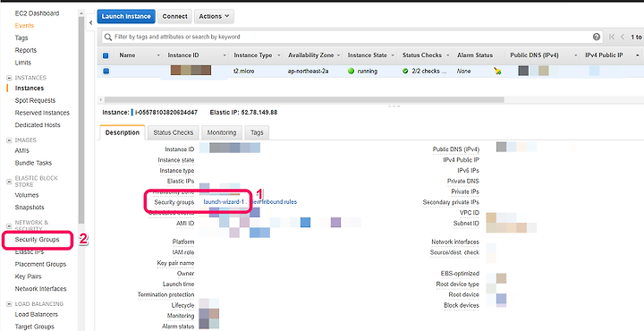644x331 pixels.
Task: Collapse the left navigation pane arrow
Action: pyautogui.click(x=90, y=23)
